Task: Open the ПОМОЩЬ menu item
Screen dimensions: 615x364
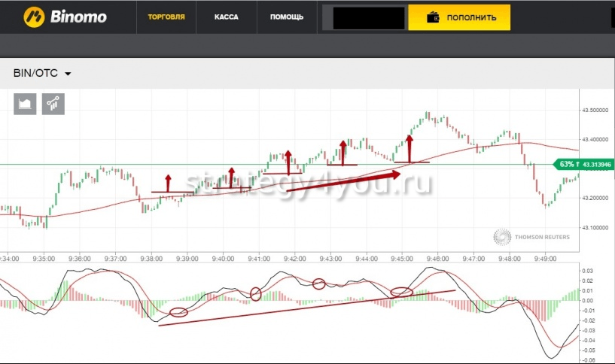Action: pyautogui.click(x=285, y=17)
